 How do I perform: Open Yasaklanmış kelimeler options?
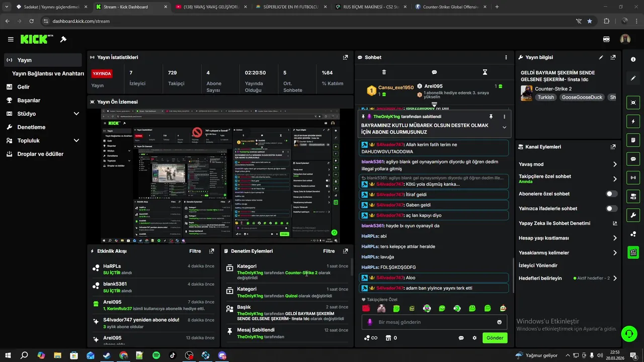coord(615,253)
